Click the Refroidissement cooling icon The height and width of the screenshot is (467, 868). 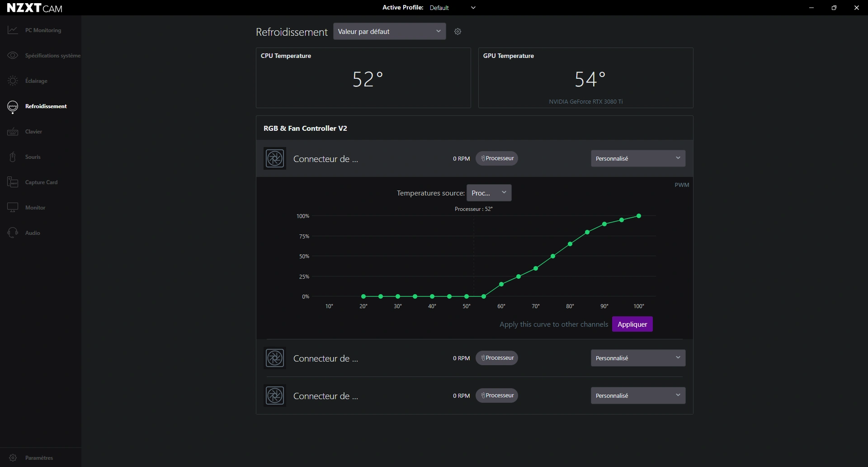click(13, 106)
